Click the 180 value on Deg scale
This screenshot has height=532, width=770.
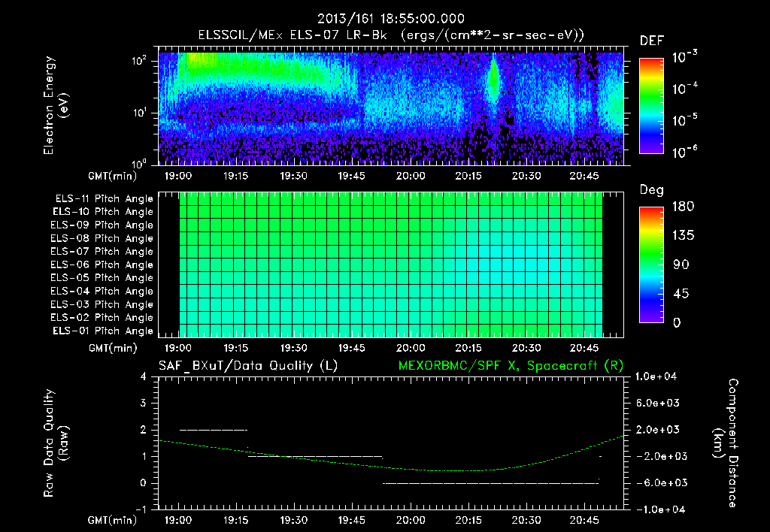(x=683, y=207)
